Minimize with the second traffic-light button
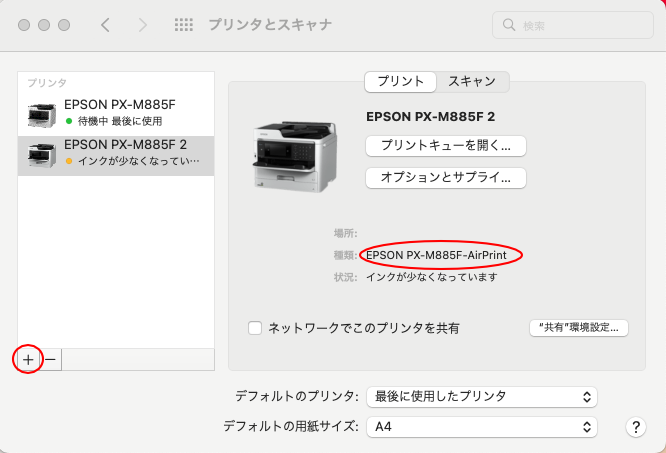666x453 pixels. tap(44, 25)
